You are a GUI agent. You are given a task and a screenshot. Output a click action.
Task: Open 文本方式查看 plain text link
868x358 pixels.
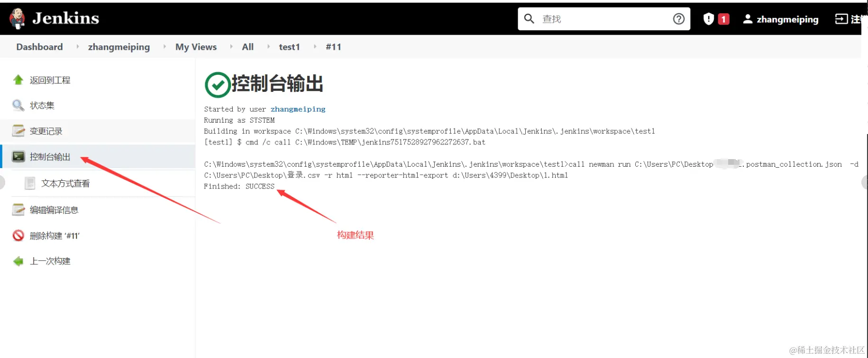pyautogui.click(x=65, y=183)
